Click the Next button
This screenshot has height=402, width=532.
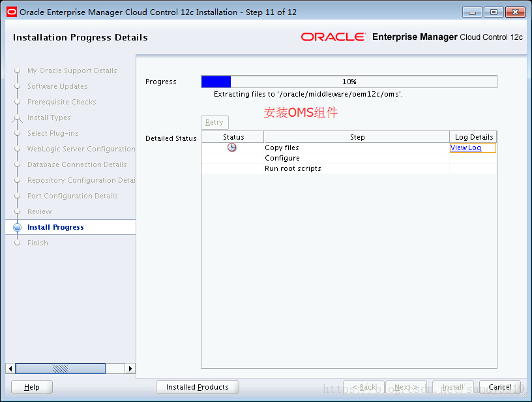[406, 387]
